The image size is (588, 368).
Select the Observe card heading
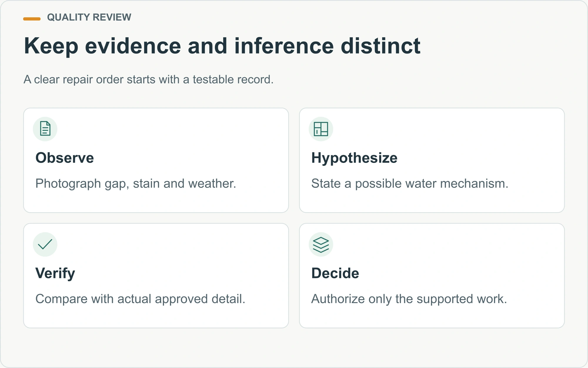click(x=65, y=158)
